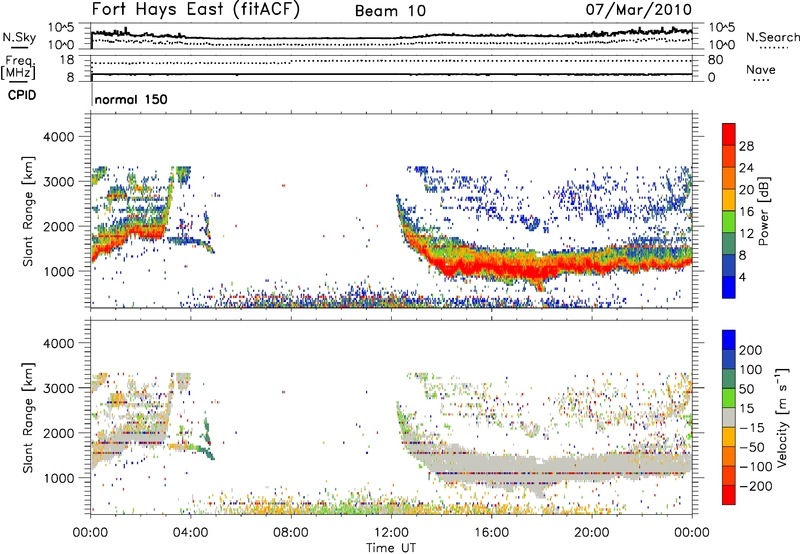Viewport: 800px width, 554px height.
Task: Select "Slant Range [km]" label of the power panel
Action: click(27, 211)
